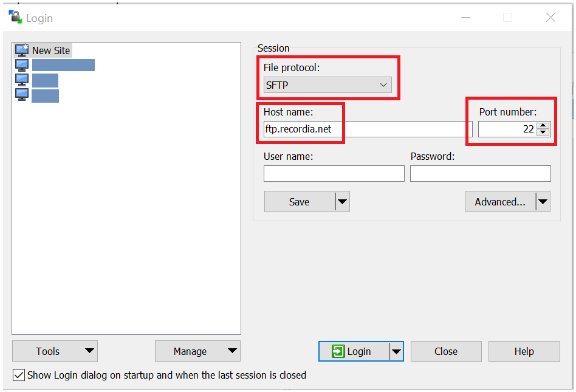Click the "User name:" label

(x=289, y=157)
